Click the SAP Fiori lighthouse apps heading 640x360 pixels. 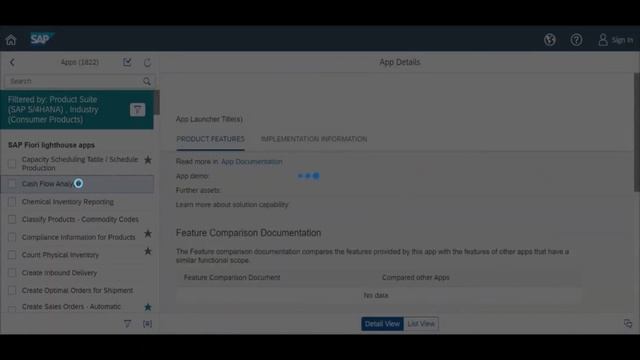51,145
